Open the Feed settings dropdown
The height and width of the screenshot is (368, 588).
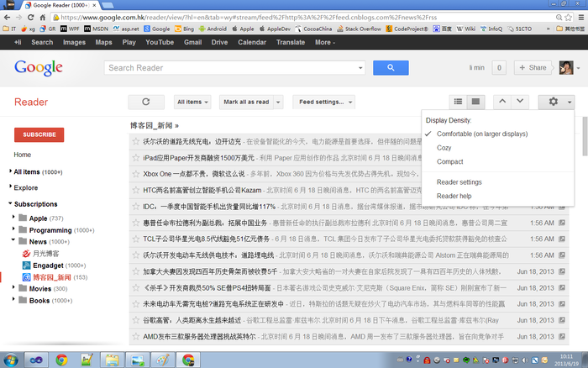pos(324,102)
